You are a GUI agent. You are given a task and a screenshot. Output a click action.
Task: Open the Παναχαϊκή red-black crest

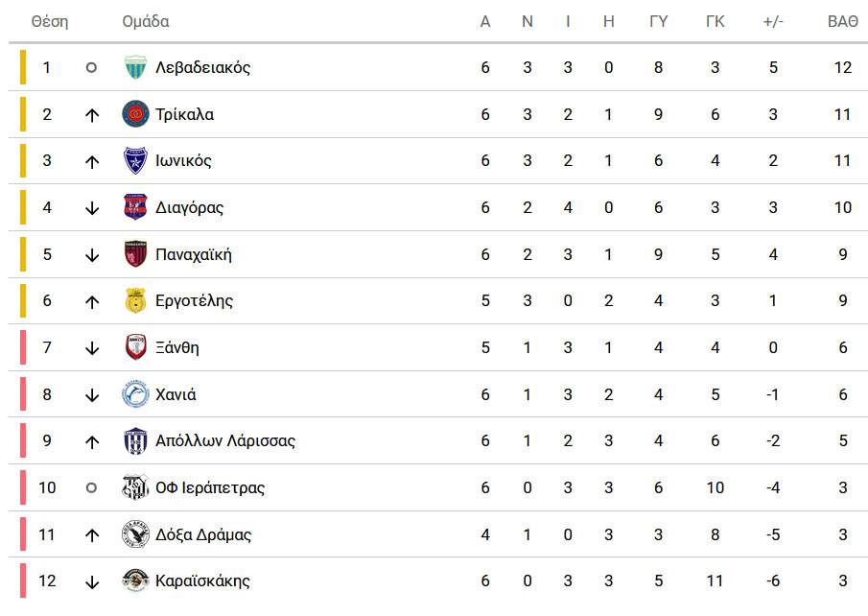[135, 254]
